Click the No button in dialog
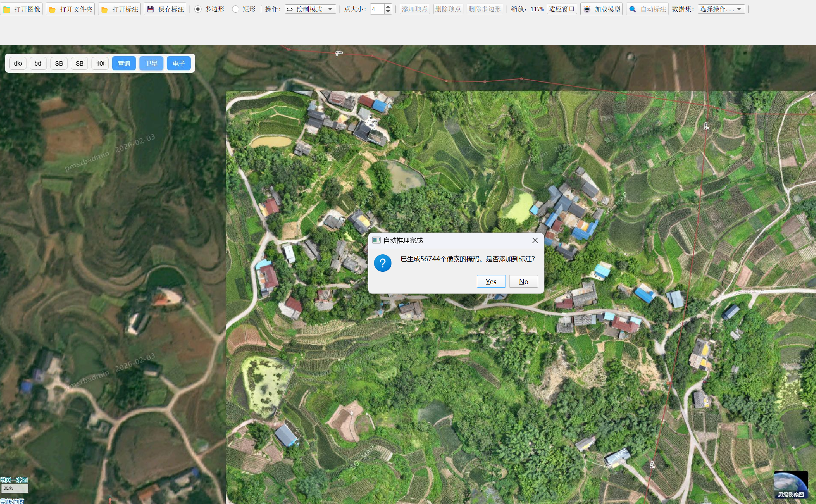 [x=523, y=282]
